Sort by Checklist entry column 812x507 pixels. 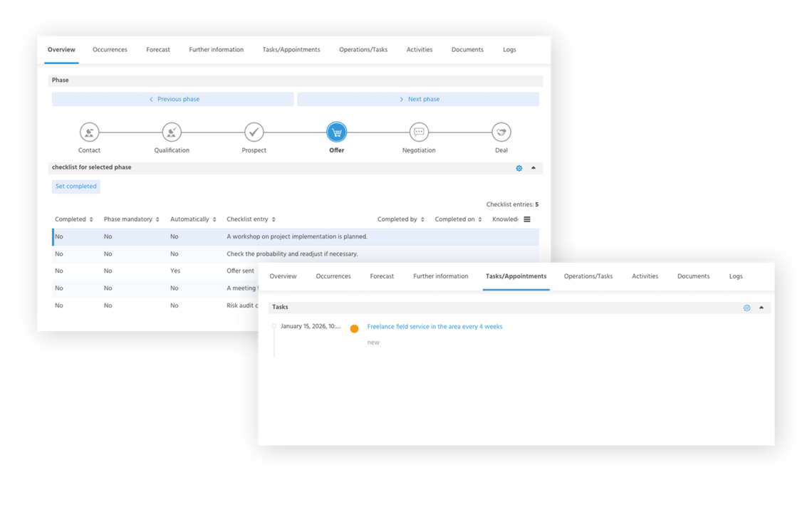point(251,219)
